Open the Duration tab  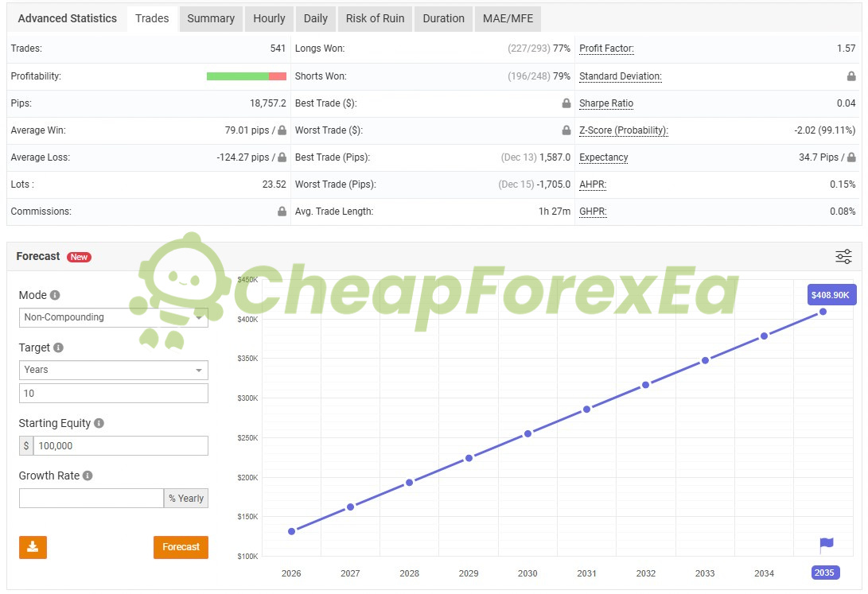(443, 19)
